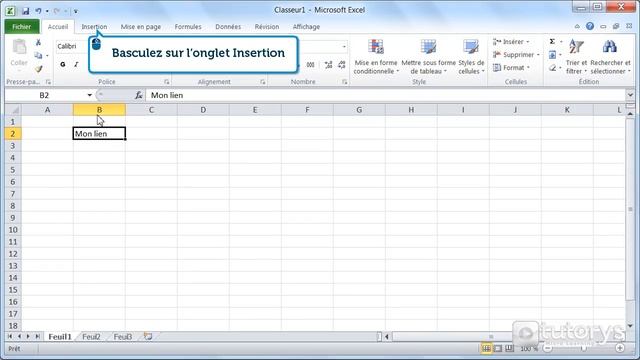Image resolution: width=640 pixels, height=360 pixels.
Task: Select column B header
Action: point(99,110)
